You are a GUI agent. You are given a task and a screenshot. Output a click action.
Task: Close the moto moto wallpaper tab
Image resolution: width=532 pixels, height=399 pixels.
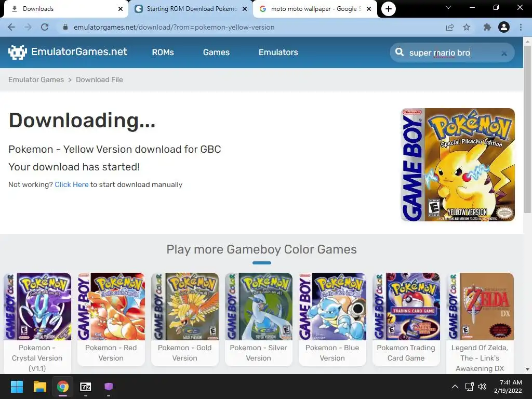coord(369,9)
